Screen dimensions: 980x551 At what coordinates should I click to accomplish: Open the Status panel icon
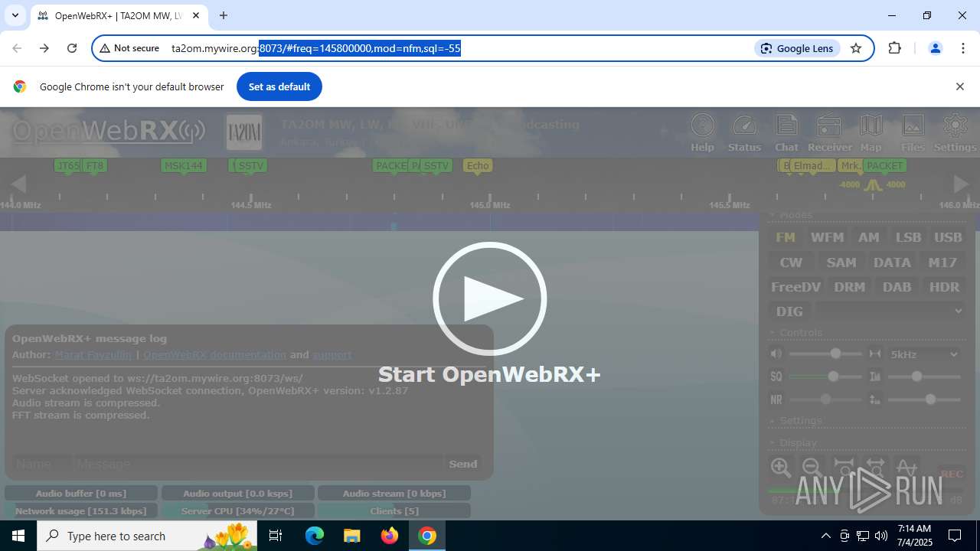point(744,132)
